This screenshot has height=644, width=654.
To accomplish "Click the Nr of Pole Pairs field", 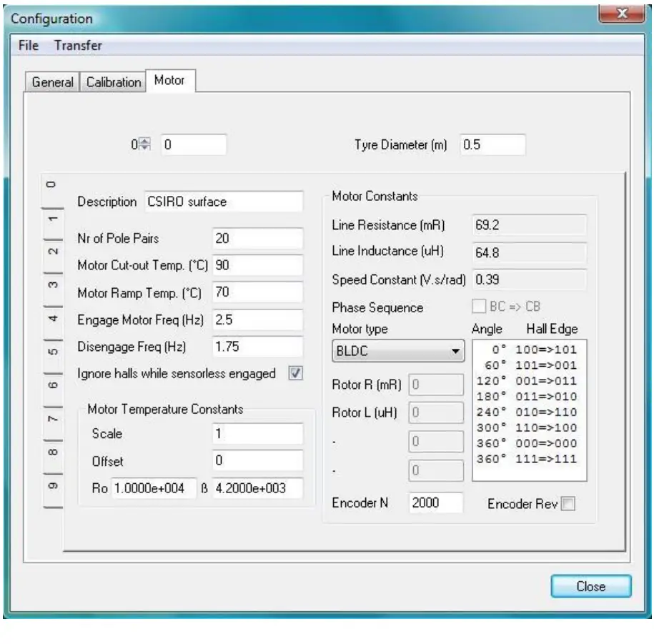I will click(256, 238).
